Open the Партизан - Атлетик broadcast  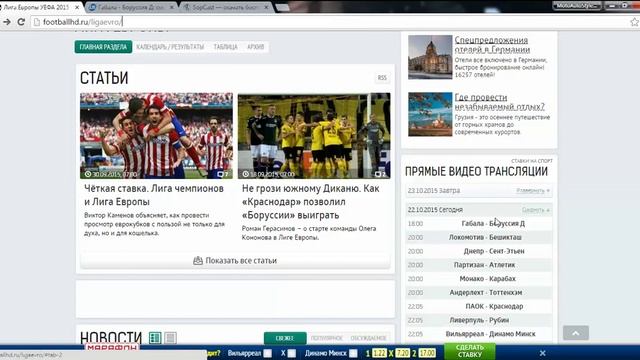click(x=479, y=265)
